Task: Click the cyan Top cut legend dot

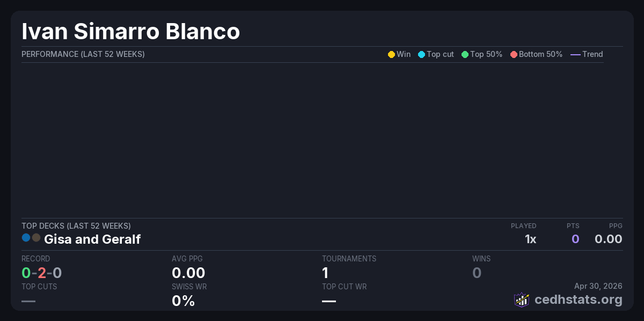Action: [421, 54]
